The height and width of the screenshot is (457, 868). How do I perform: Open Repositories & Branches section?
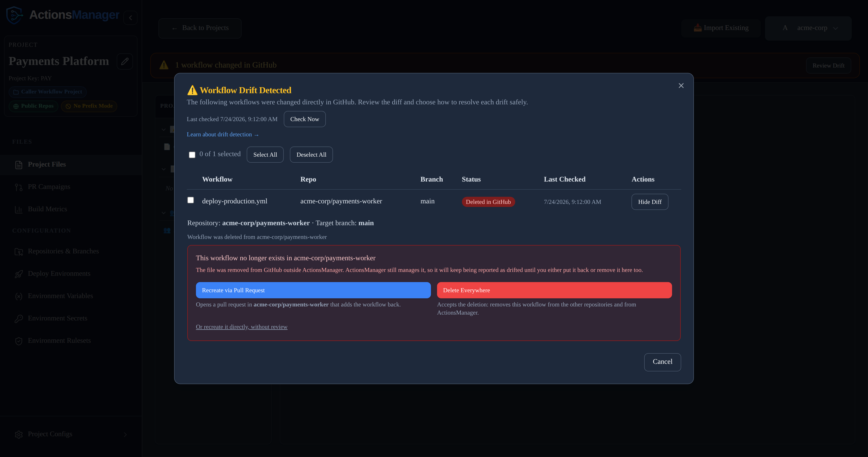click(71, 252)
